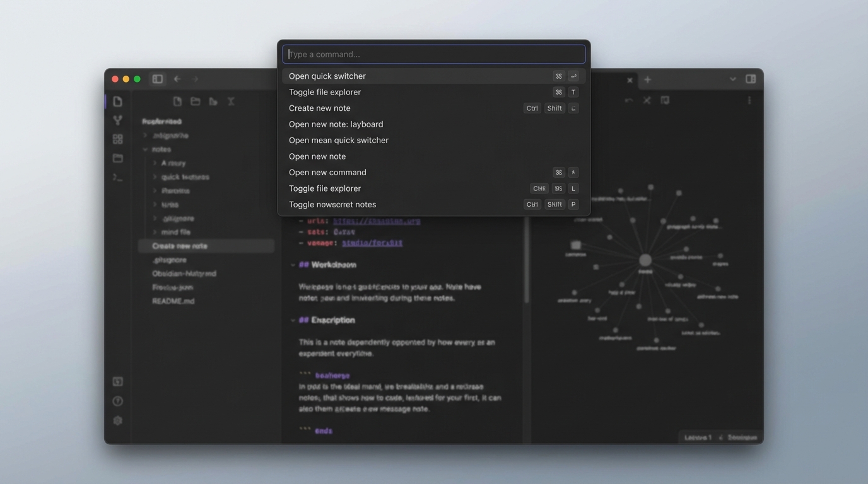This screenshot has width=868, height=484.
Task: Click the four-squares grid icon in the ribbon
Action: pos(117,139)
